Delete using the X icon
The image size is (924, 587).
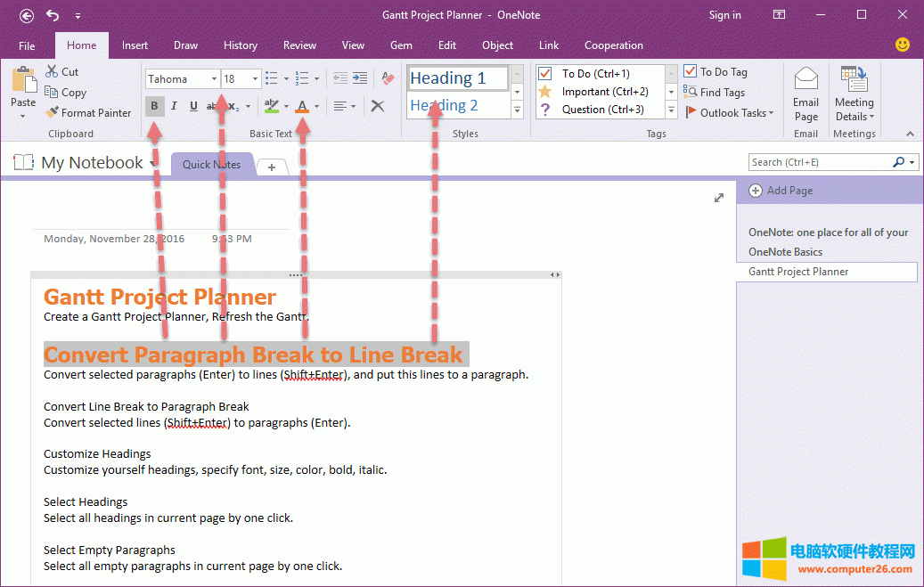tap(378, 106)
